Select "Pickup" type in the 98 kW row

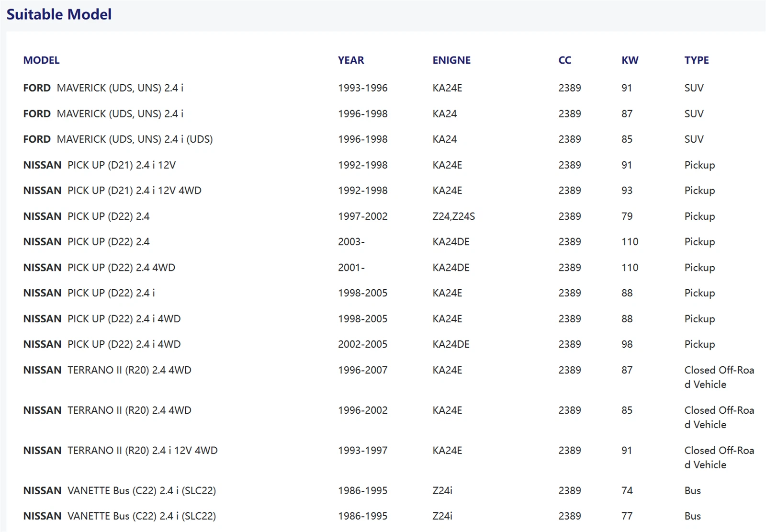[700, 344]
